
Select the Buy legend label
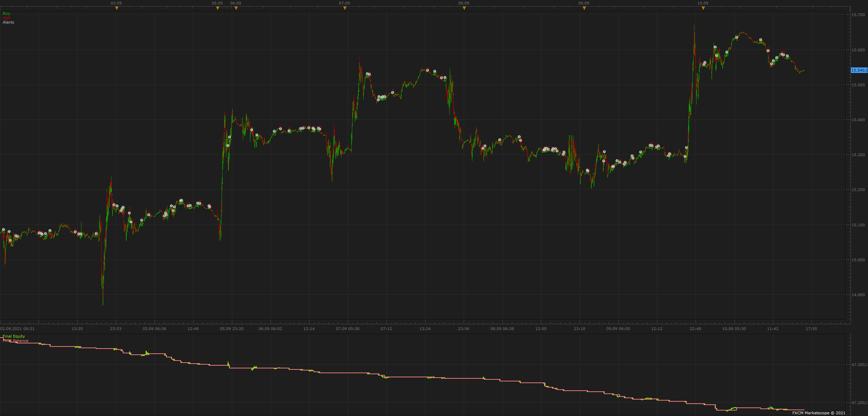[x=6, y=13]
